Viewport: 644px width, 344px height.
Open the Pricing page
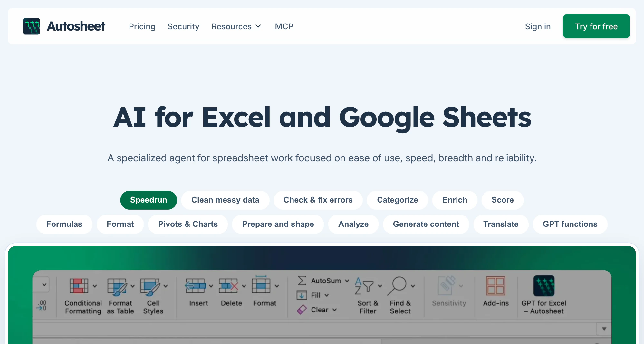point(142,26)
